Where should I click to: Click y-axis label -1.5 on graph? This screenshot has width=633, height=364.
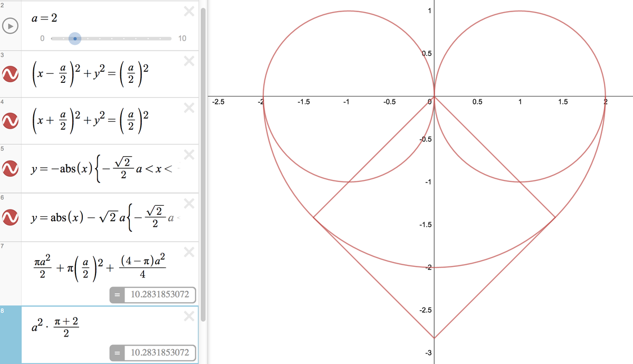pos(426,225)
